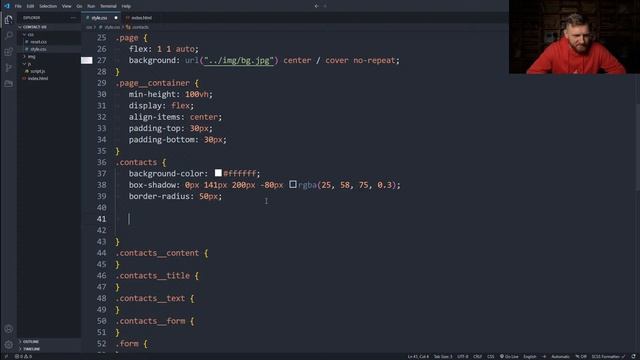This screenshot has width=640, height=360.
Task: Click CRLF end-of-line in status bar
Action: point(477,356)
